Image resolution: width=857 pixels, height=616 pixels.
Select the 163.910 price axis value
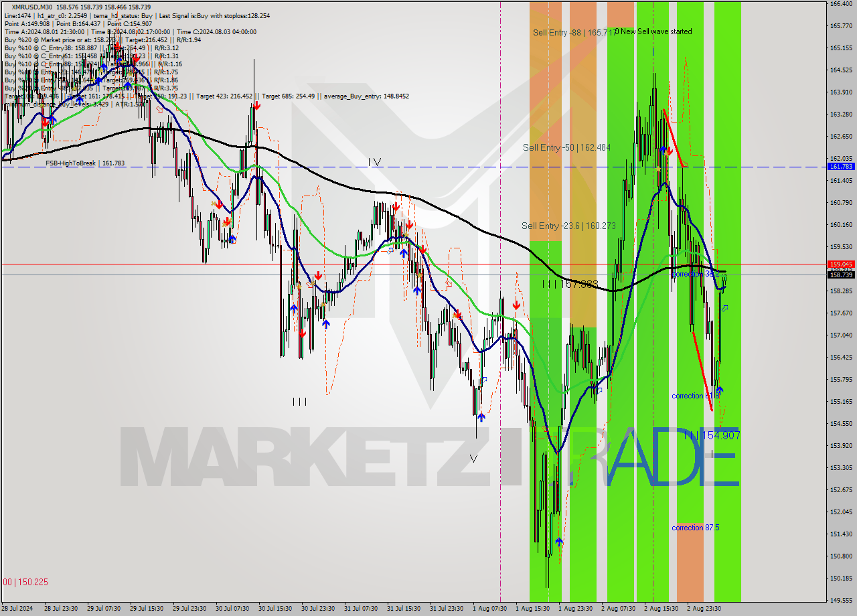pos(841,92)
